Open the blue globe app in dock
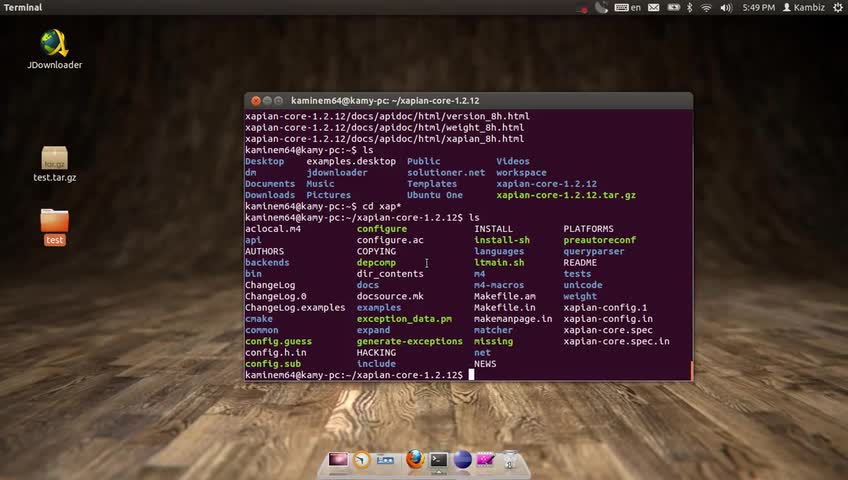The height and width of the screenshot is (480, 848). pyautogui.click(x=462, y=460)
